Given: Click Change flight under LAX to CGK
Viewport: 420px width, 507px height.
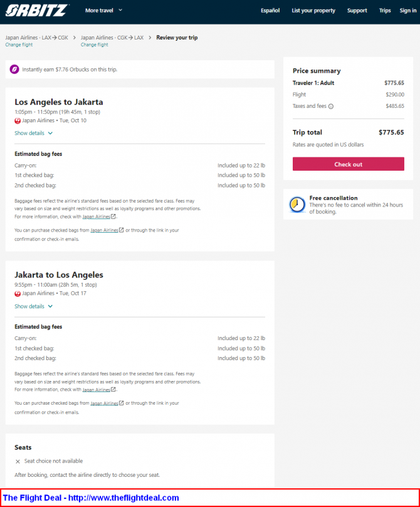Looking at the screenshot, I should [x=19, y=45].
